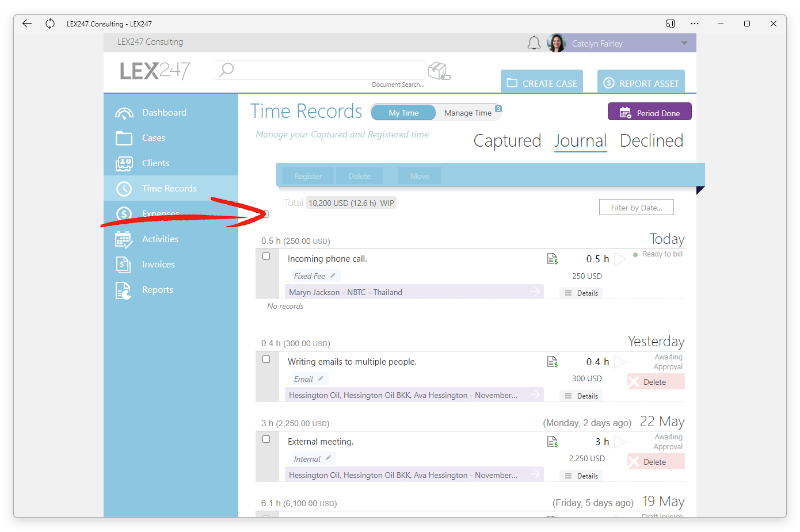Start the timer on Writing emails record
Viewport: 800px width, 532px height.
point(620,362)
